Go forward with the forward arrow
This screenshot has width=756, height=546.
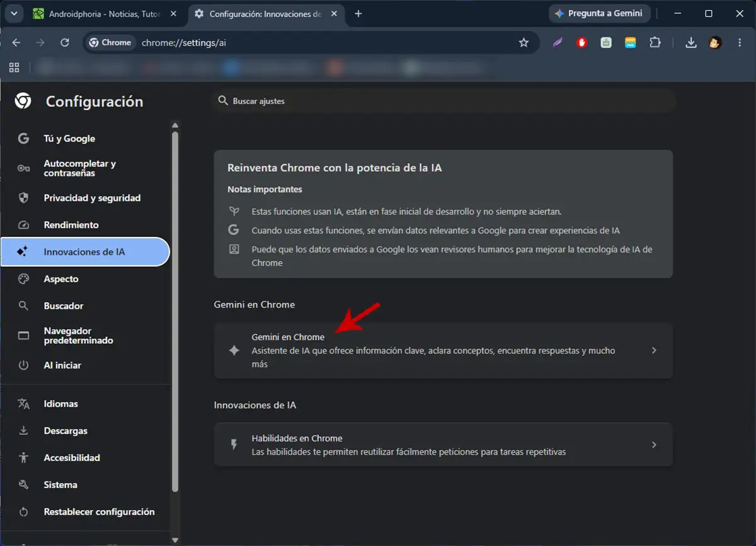(40, 42)
